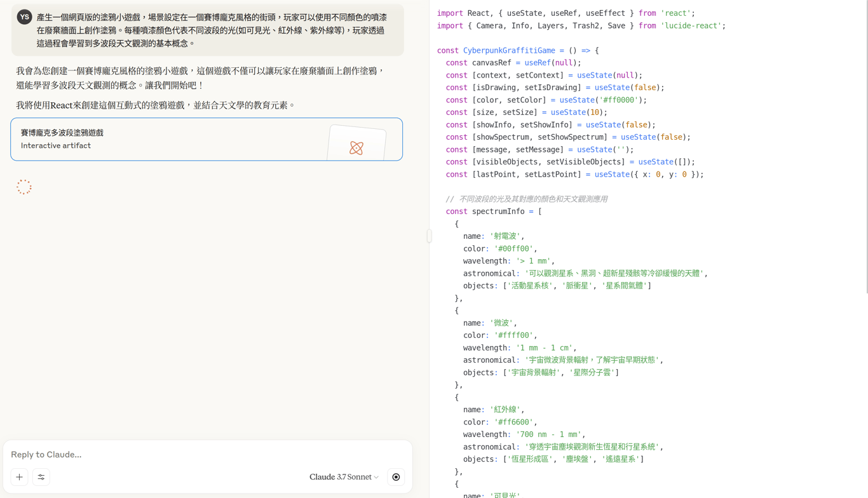The width and height of the screenshot is (868, 498).
Task: Click the lastPoint useState line
Action: (x=574, y=174)
